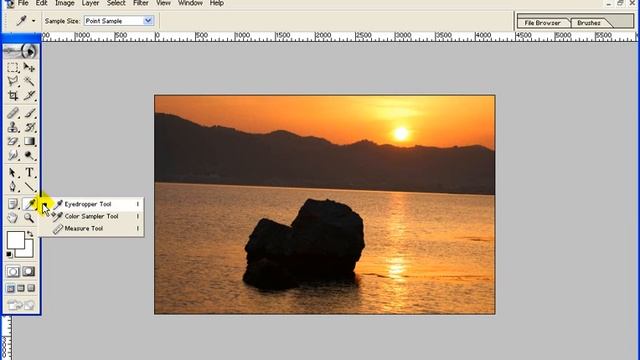Open the Window menu
This screenshot has height=360, width=640.
[190, 3]
